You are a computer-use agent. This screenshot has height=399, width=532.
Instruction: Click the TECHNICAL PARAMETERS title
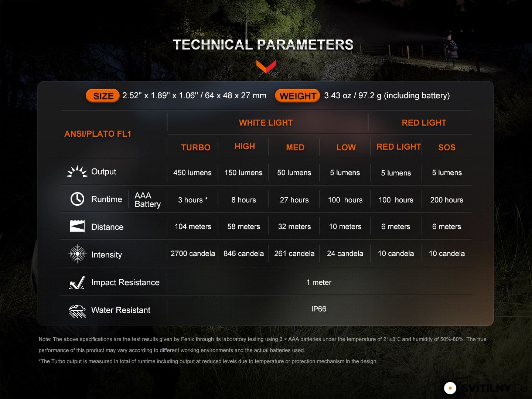coord(263,45)
